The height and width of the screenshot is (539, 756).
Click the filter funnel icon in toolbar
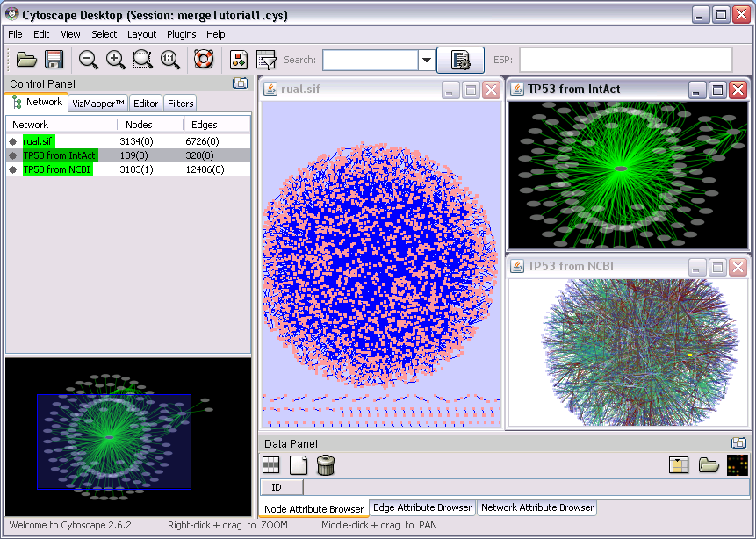(266, 60)
